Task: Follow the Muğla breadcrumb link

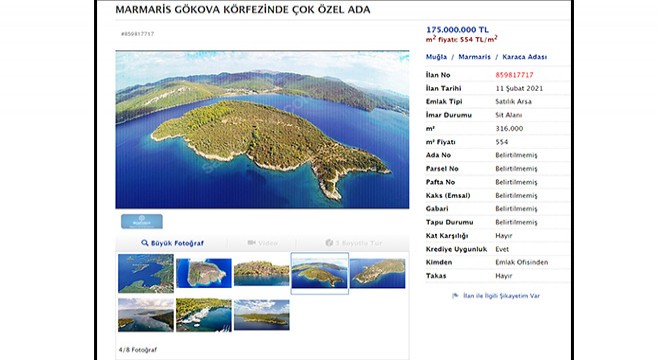Action: 436,57
